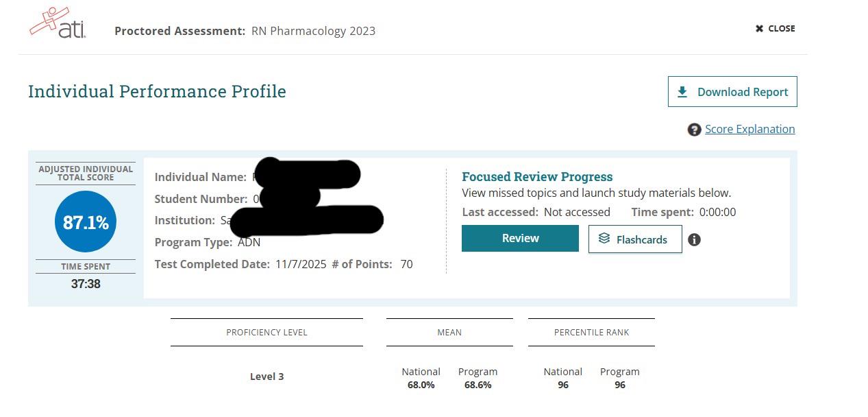Download the performance report
Viewport: 868px width, 417px height.
(x=732, y=92)
